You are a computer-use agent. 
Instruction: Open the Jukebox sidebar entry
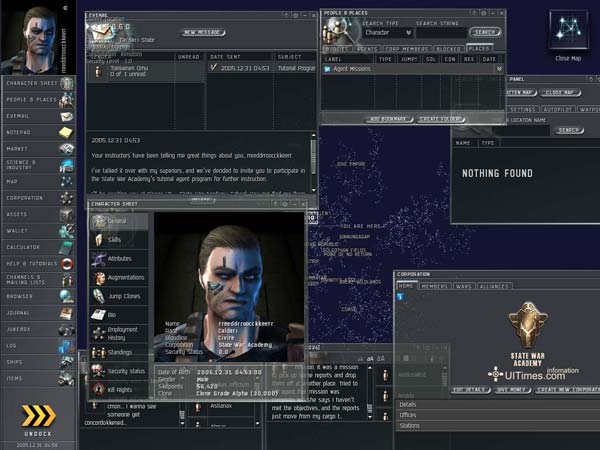click(38, 329)
